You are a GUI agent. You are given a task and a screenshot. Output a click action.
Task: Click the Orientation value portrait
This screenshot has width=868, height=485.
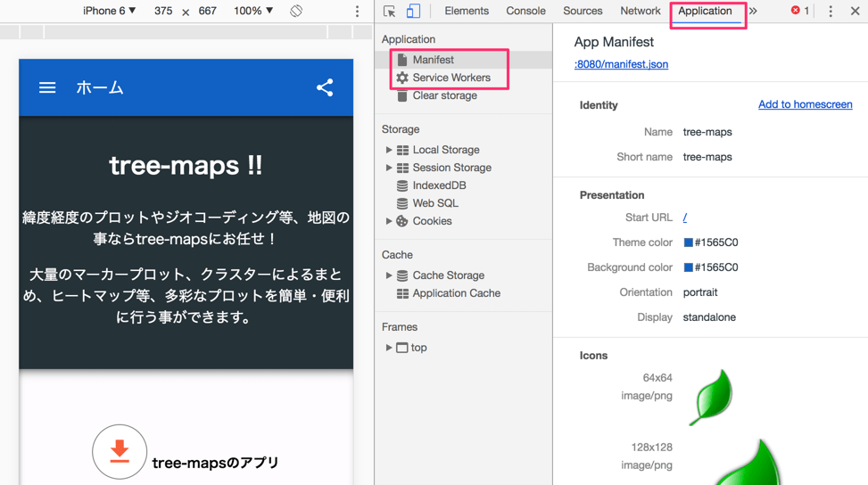click(x=700, y=292)
